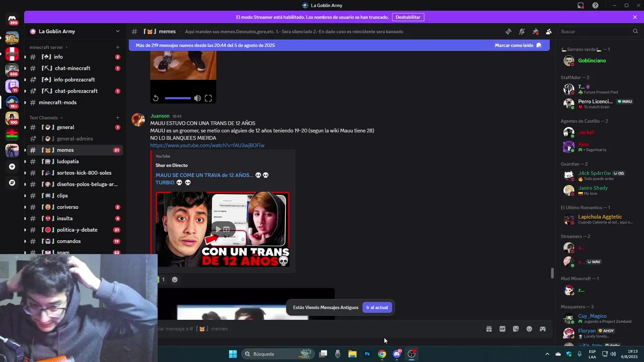This screenshot has height=362, width=644.
Task: Toggle notification mute bell in channel header
Action: pyautogui.click(x=522, y=31)
